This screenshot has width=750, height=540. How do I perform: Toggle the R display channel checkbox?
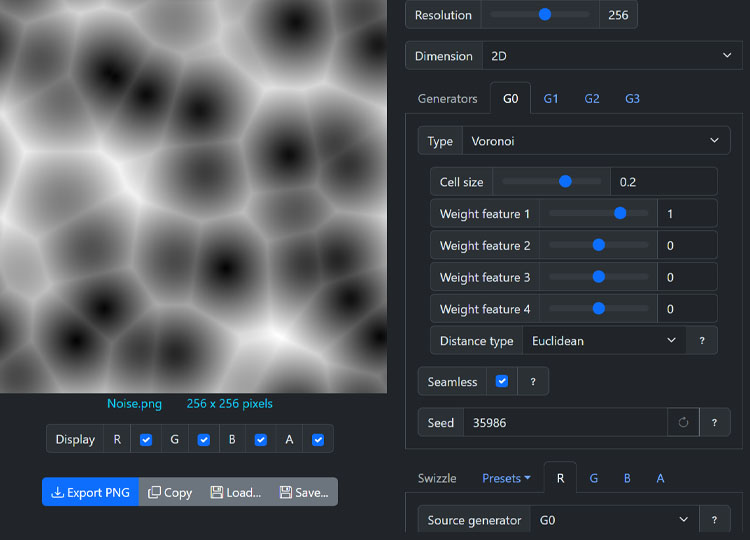click(x=146, y=439)
